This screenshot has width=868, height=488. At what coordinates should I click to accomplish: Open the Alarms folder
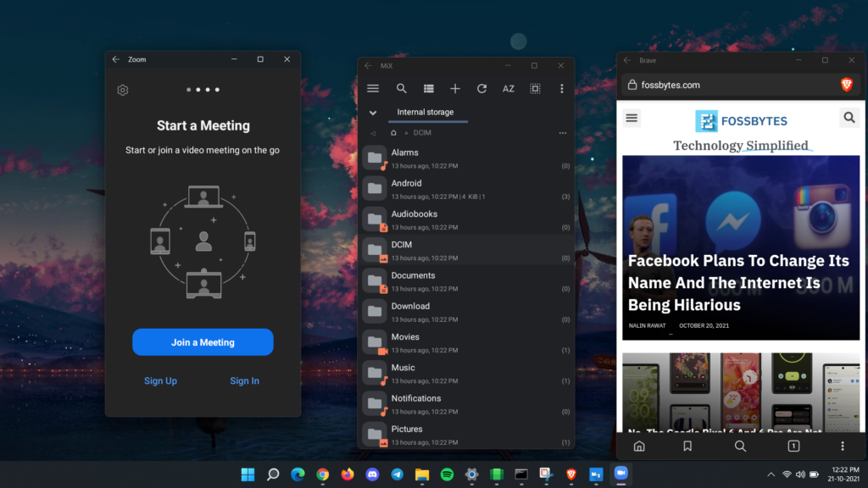coord(467,158)
